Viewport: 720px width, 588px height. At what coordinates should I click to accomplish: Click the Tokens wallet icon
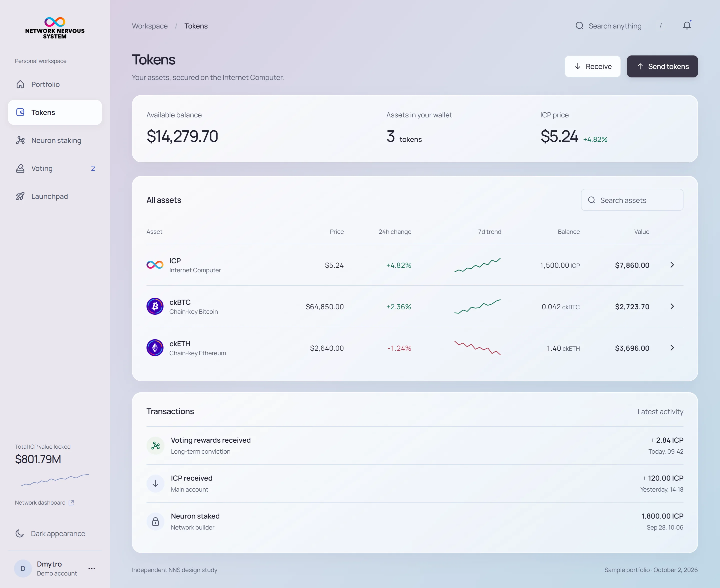pos(20,112)
